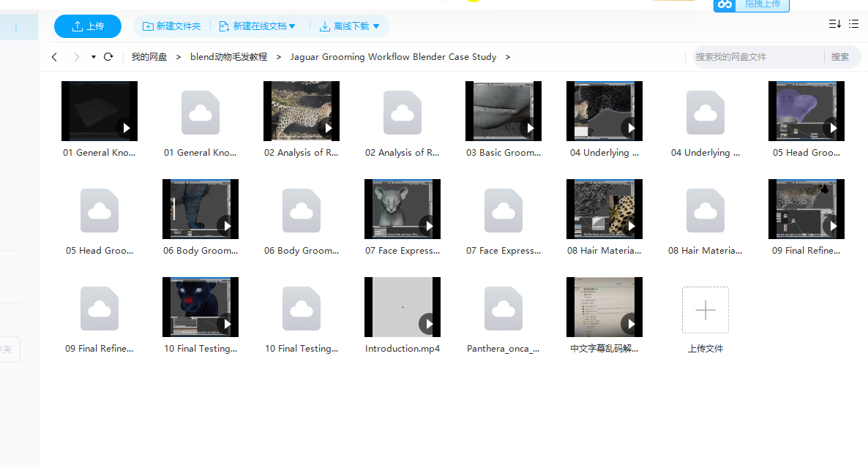Image resolution: width=868 pixels, height=465 pixels.
Task: Focus the 搜索我的网盘文件 search field
Action: [757, 57]
